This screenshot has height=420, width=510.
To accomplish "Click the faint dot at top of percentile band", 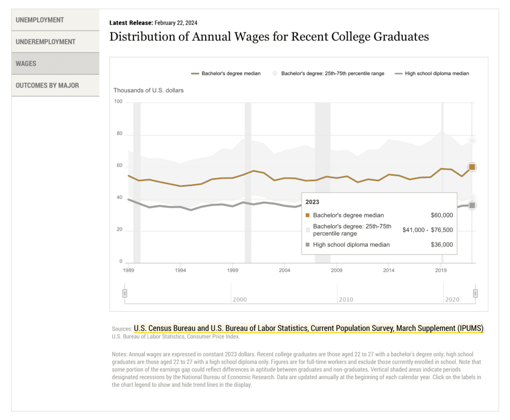I will (472, 140).
